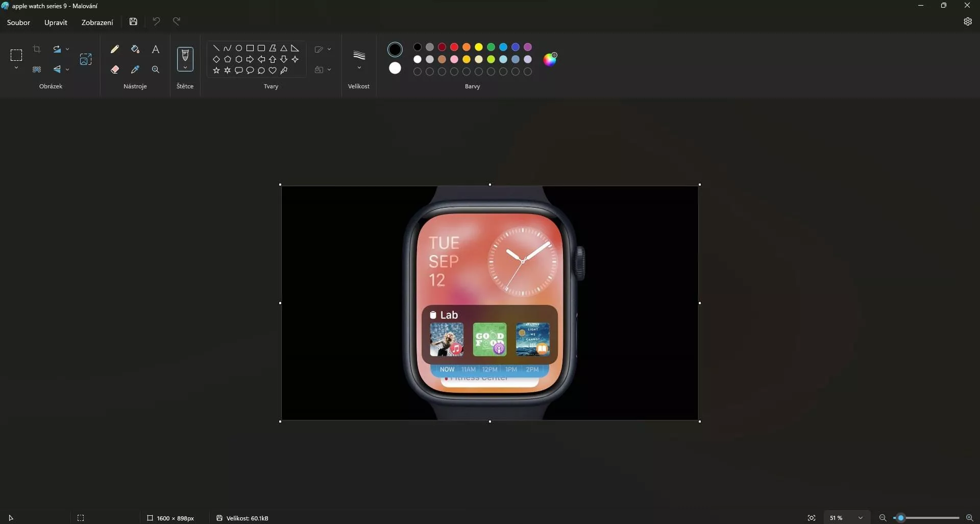Choose the hexagon shape
The height and width of the screenshot is (524, 980).
click(239, 59)
